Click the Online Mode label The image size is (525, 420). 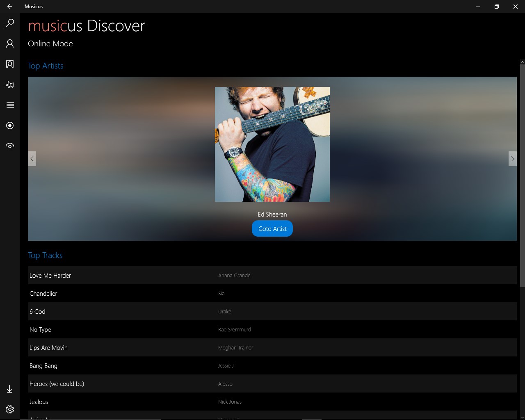(x=50, y=43)
